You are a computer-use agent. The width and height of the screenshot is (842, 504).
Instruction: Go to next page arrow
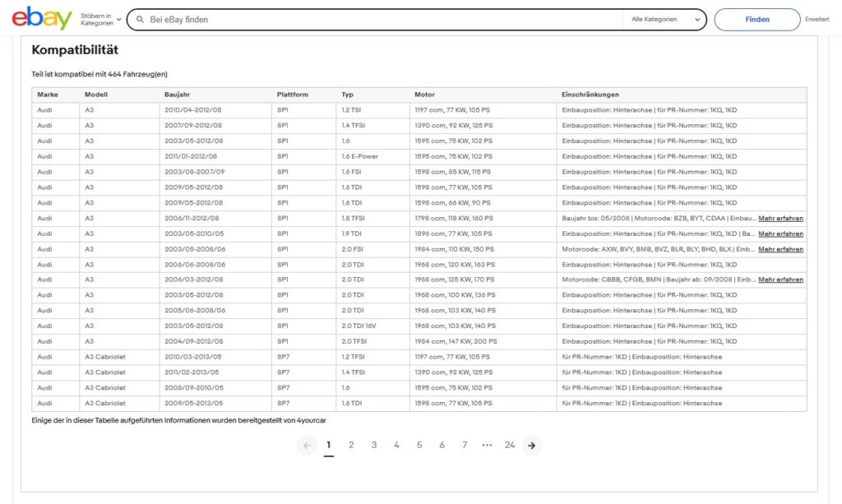pyautogui.click(x=531, y=445)
